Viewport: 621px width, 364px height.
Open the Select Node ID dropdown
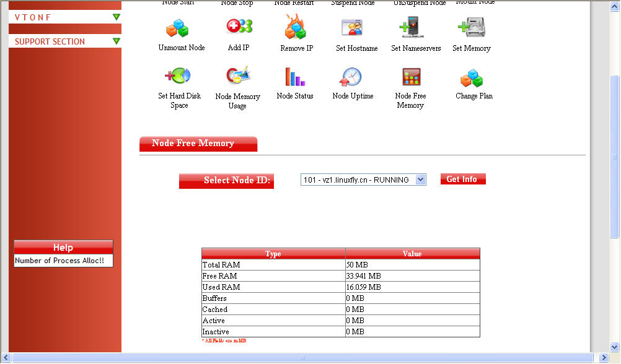tap(363, 180)
